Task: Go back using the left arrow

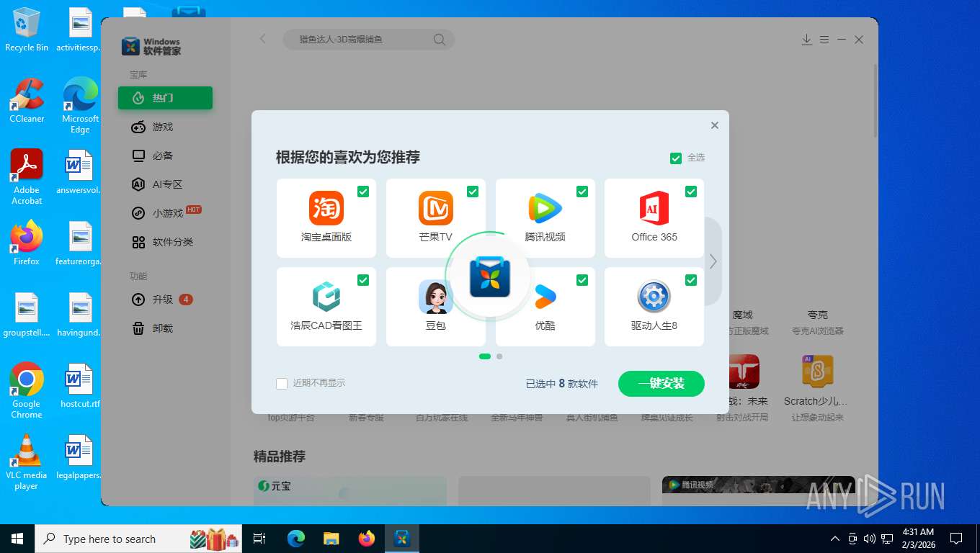Action: tap(262, 39)
